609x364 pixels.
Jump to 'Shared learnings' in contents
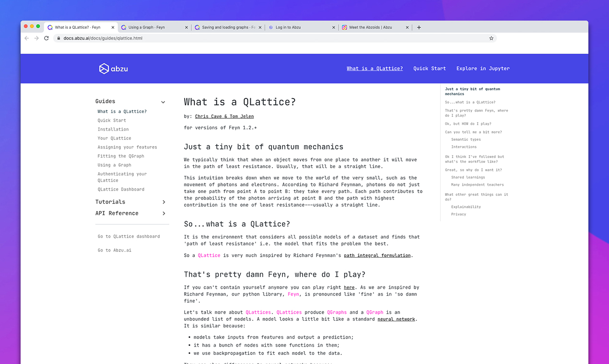[468, 178]
